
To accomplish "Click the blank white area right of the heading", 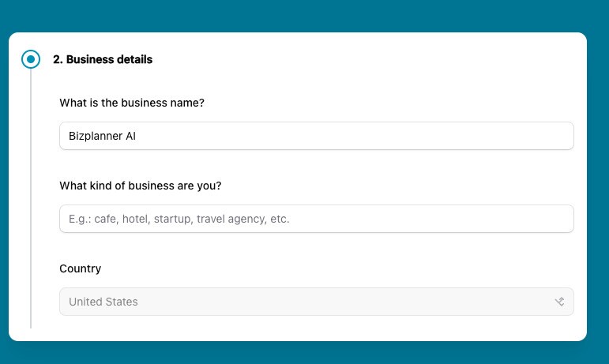I will pyautogui.click(x=355, y=59).
